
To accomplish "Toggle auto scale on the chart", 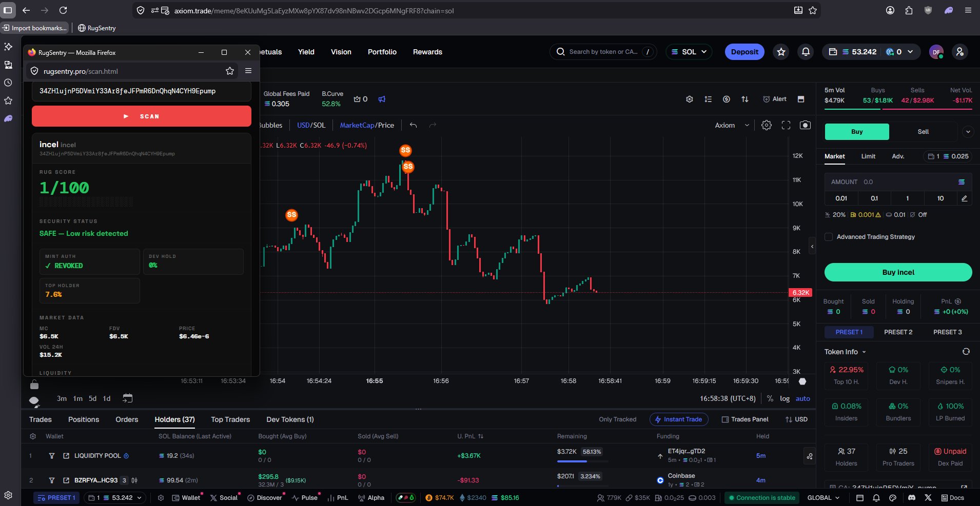I will pyautogui.click(x=803, y=398).
